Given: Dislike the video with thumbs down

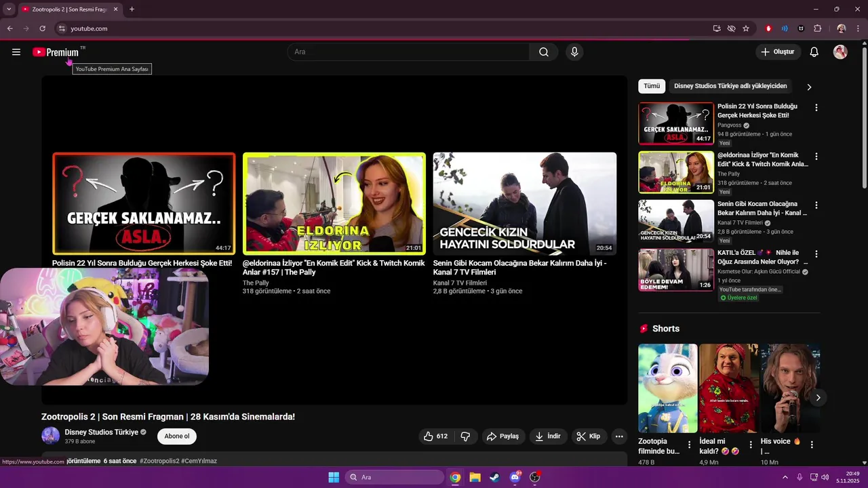Looking at the screenshot, I should click(x=465, y=436).
